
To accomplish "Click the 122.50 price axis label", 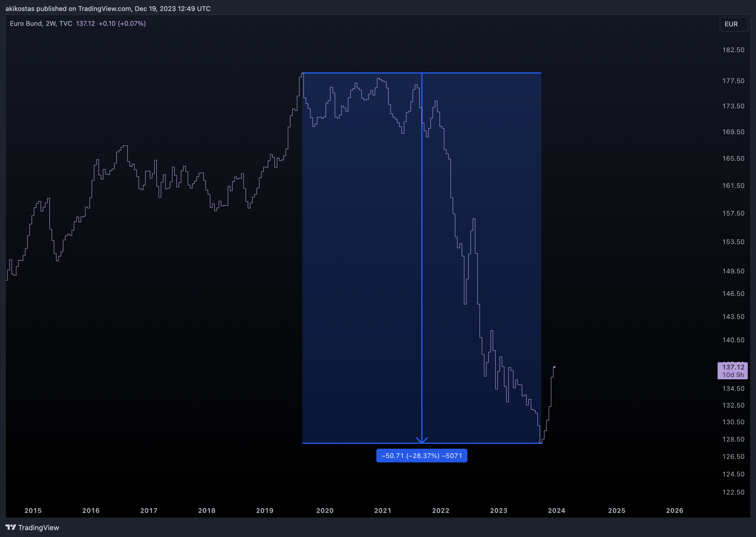I will pyautogui.click(x=733, y=492).
